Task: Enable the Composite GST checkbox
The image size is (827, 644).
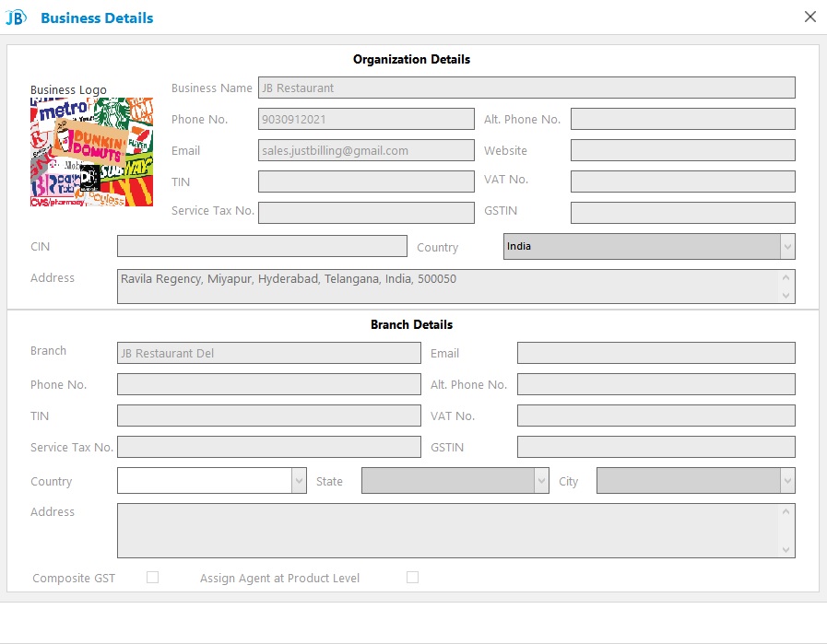Action: pyautogui.click(x=152, y=578)
